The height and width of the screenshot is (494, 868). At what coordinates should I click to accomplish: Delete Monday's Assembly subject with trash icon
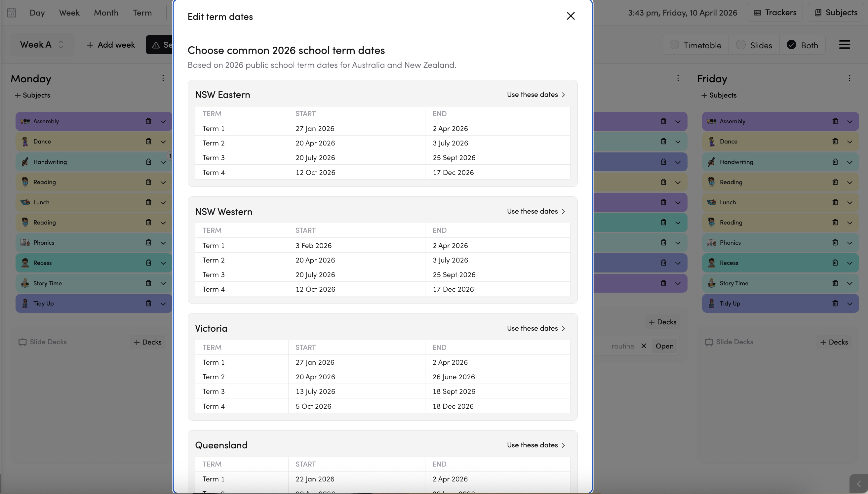(x=148, y=121)
